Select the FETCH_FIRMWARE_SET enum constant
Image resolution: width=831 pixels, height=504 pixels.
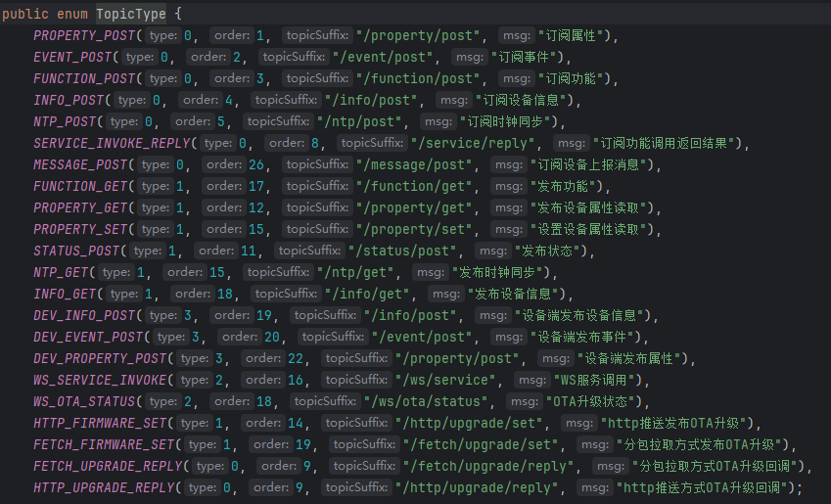105,444
